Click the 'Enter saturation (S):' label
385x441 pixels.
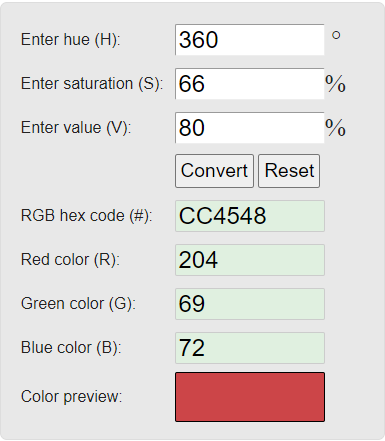pyautogui.click(x=92, y=84)
